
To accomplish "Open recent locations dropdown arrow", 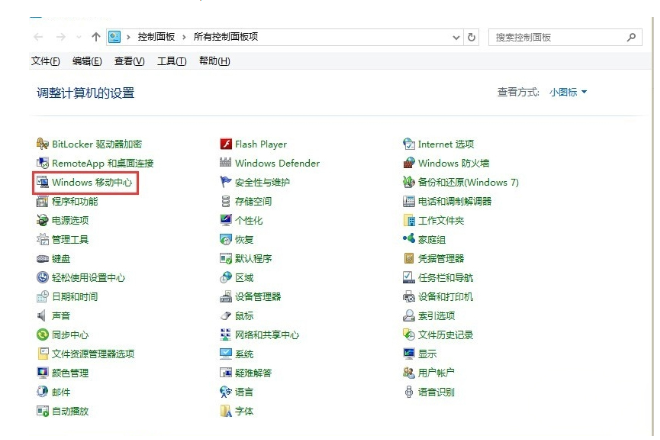I will [79, 37].
